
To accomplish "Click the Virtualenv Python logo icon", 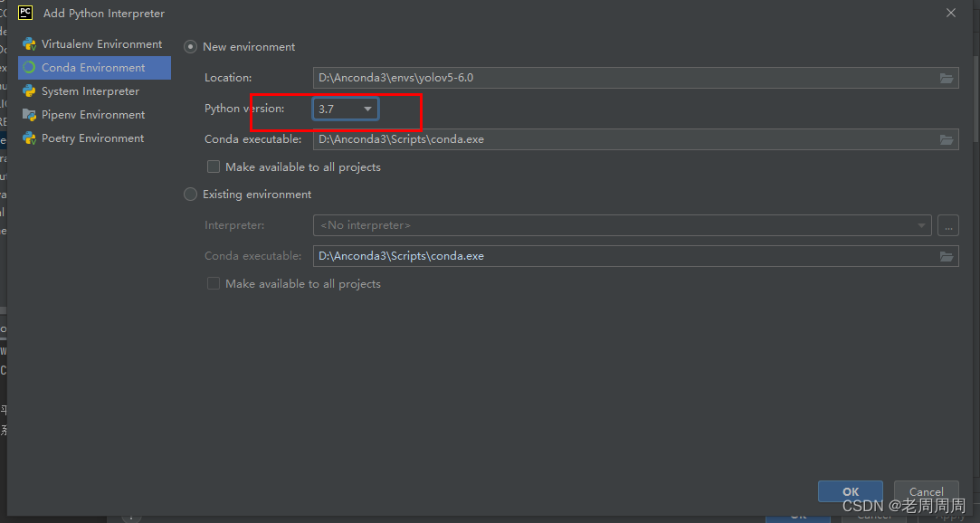I will [29, 44].
